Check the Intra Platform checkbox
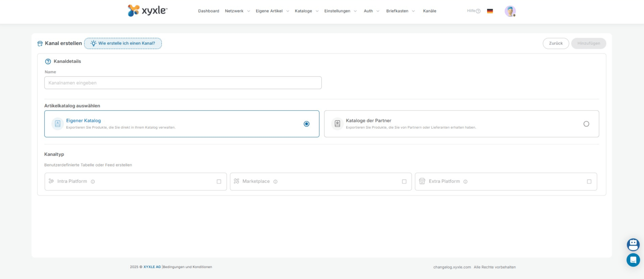 (219, 182)
